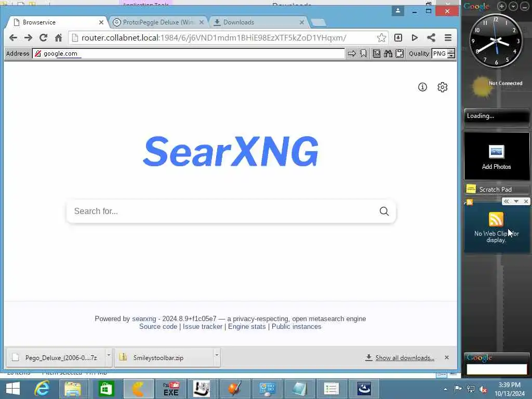
Task: Open the Windows Start button
Action: click(x=13, y=389)
